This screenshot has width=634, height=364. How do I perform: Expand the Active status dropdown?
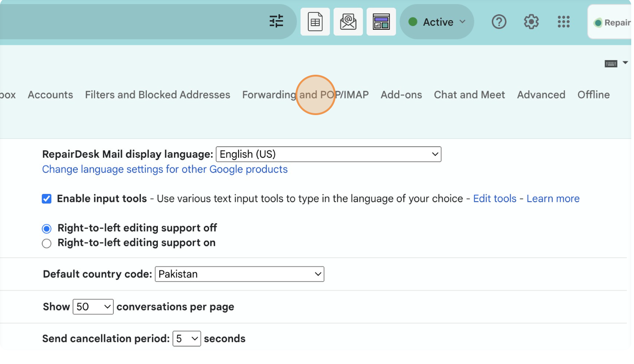click(x=437, y=22)
